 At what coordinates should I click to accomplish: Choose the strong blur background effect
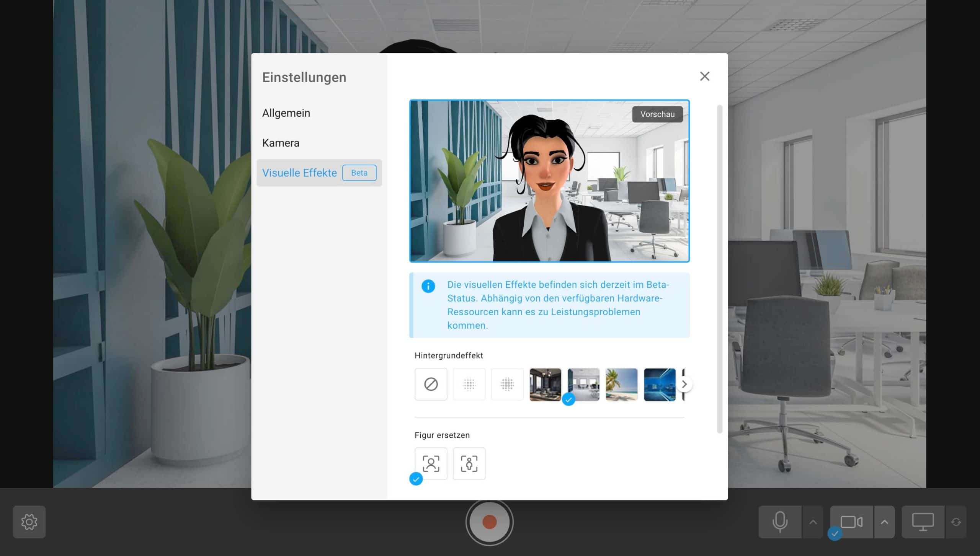click(x=507, y=384)
